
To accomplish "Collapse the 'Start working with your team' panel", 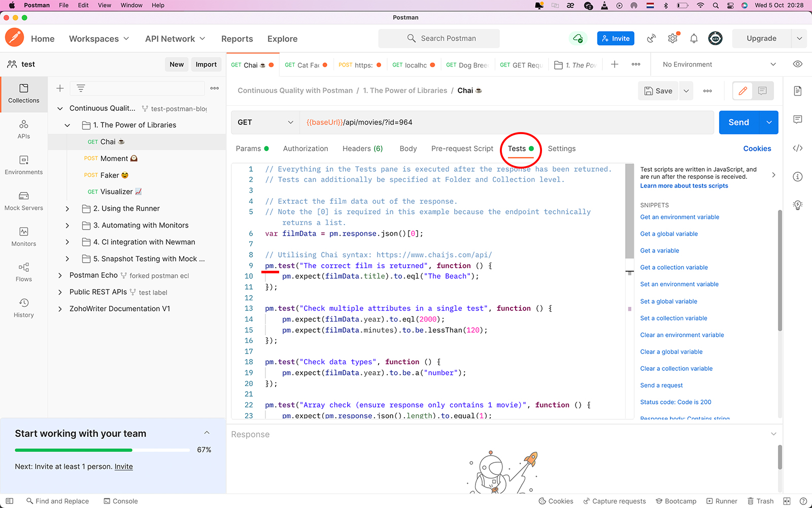I will point(207,433).
